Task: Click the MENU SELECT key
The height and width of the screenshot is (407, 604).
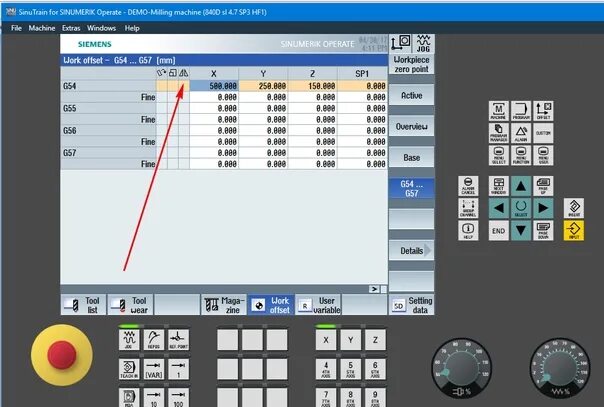Action: pos(498,156)
